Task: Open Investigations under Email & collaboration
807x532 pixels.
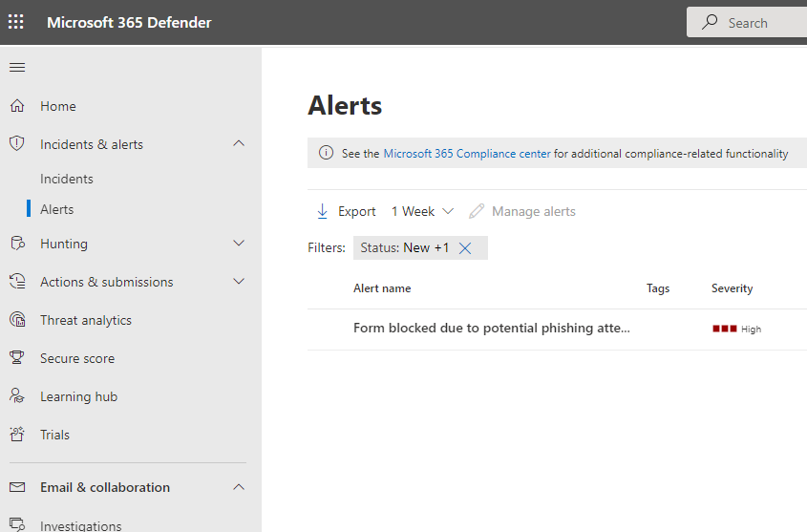Action: click(81, 526)
